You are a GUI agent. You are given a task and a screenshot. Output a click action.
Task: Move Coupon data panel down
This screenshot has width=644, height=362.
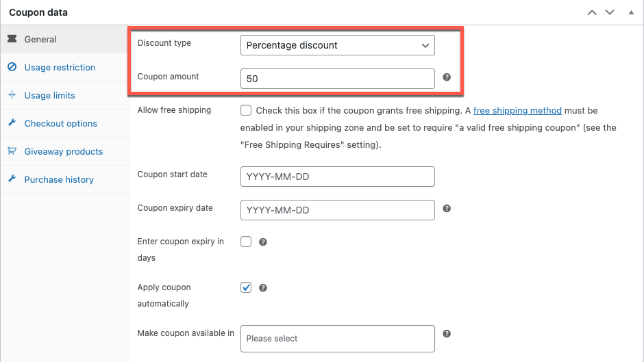tap(610, 12)
